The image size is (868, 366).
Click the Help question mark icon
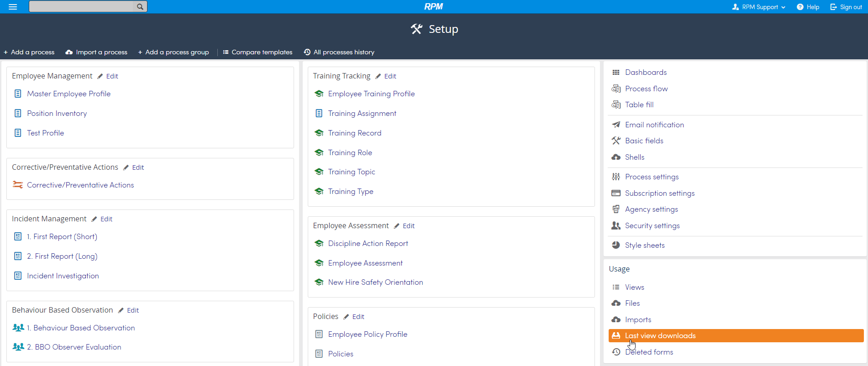(x=800, y=7)
